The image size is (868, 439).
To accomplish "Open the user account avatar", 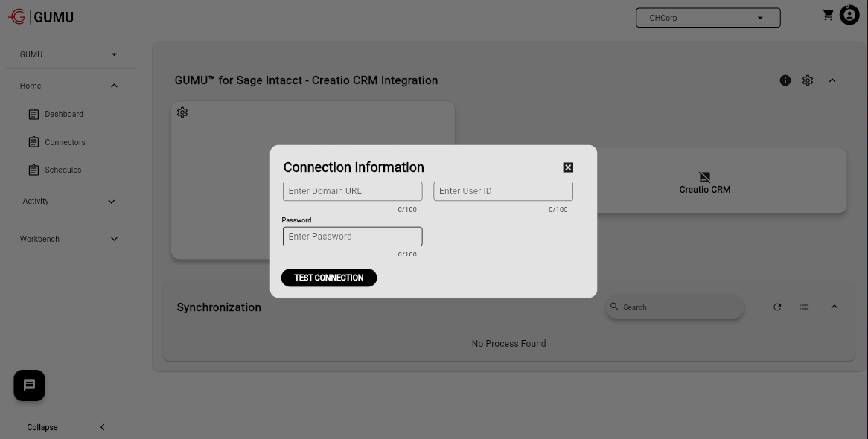I will coord(849,15).
